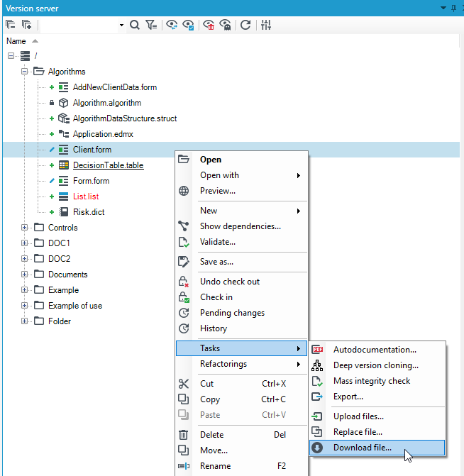Image resolution: width=464 pixels, height=476 pixels.
Task: Open the filter list icon in toolbar
Action: [x=151, y=25]
